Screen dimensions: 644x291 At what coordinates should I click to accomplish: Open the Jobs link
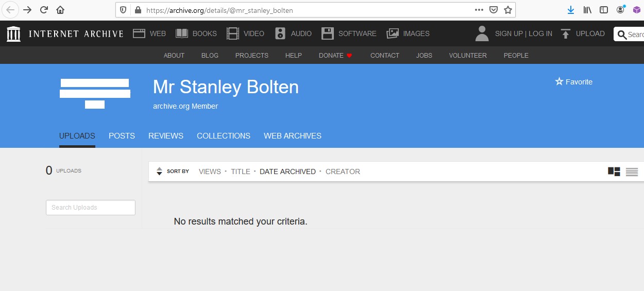pyautogui.click(x=425, y=56)
